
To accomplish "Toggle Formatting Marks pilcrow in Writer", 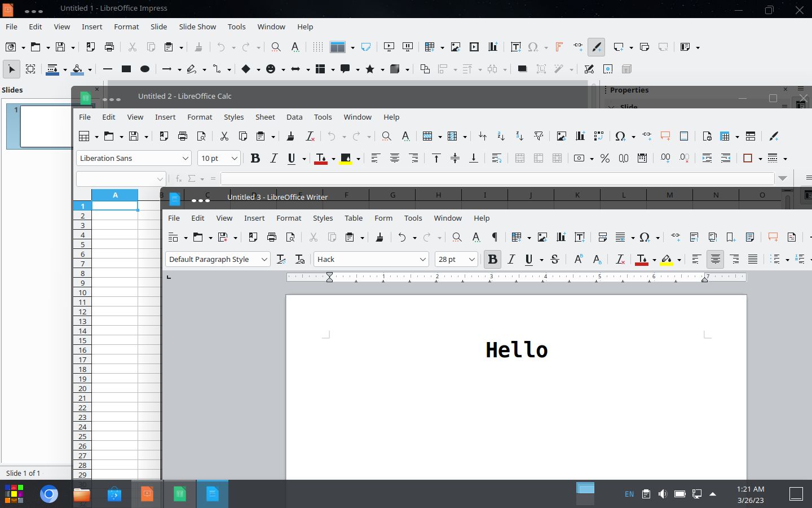I will click(x=495, y=237).
